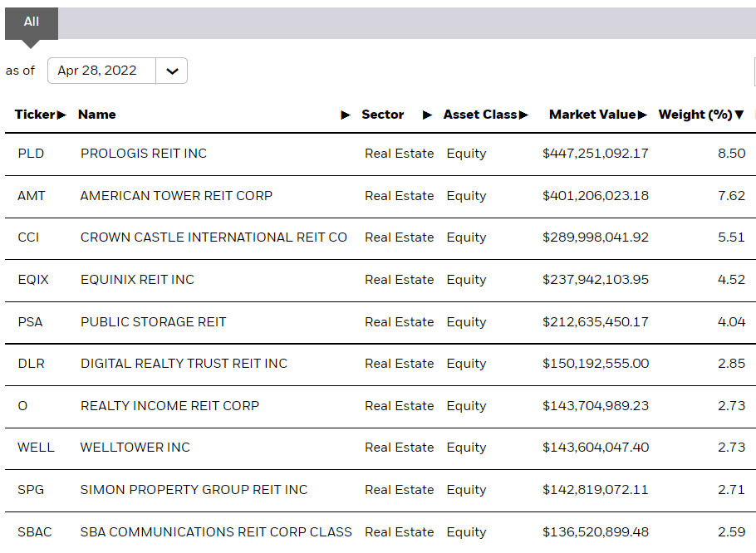Image resolution: width=756 pixels, height=553 pixels.
Task: Click the Weight (%) column header
Action: click(695, 115)
